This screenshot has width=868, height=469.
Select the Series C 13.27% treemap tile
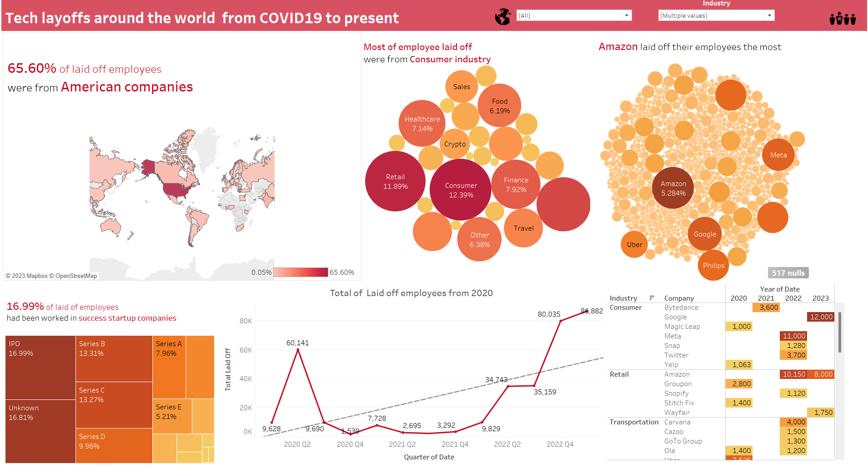tap(114, 405)
